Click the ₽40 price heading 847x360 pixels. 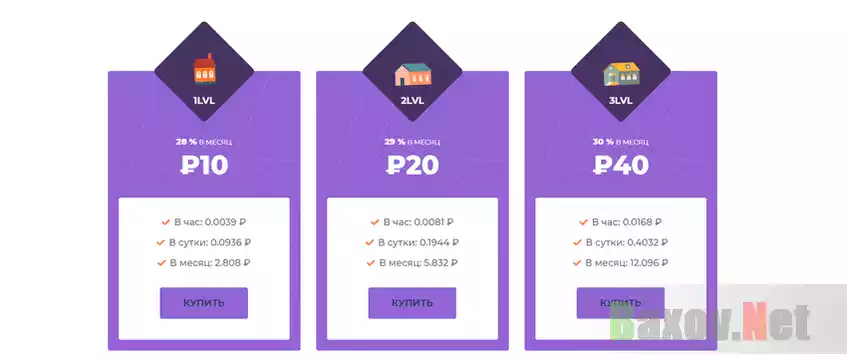pos(621,165)
